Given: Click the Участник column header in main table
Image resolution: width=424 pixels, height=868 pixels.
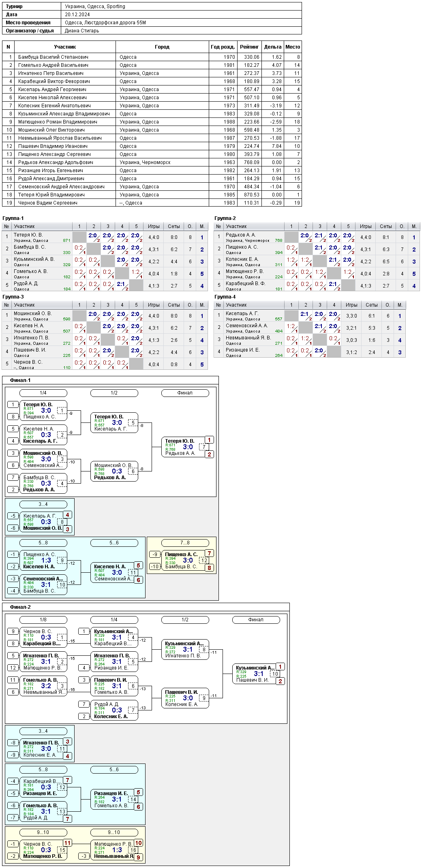Looking at the screenshot, I should point(65,47).
